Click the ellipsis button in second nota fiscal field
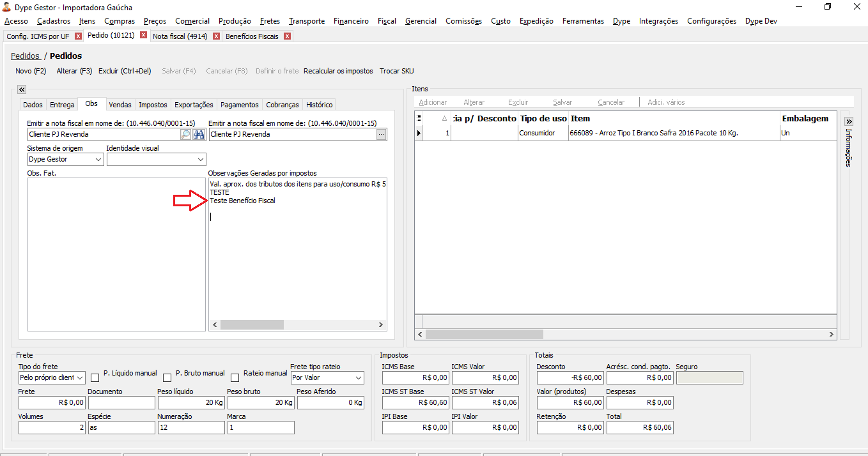This screenshot has height=456, width=868. (x=382, y=134)
